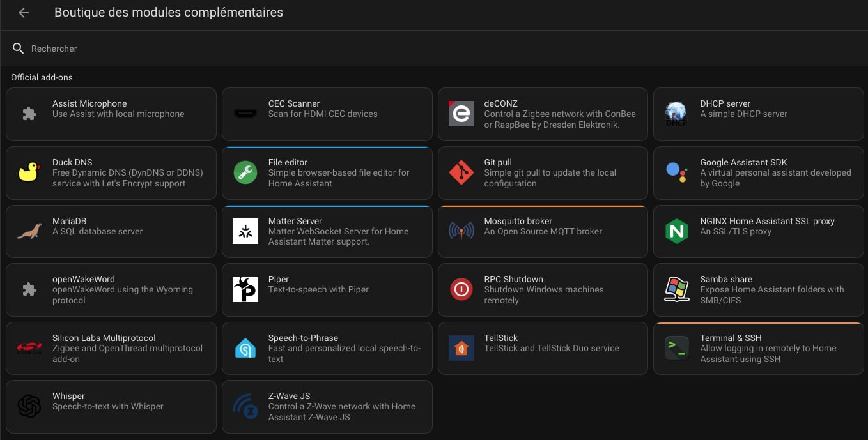The width and height of the screenshot is (868, 440).
Task: Click the Duck DNS yellow duck icon
Action: pyautogui.click(x=29, y=173)
